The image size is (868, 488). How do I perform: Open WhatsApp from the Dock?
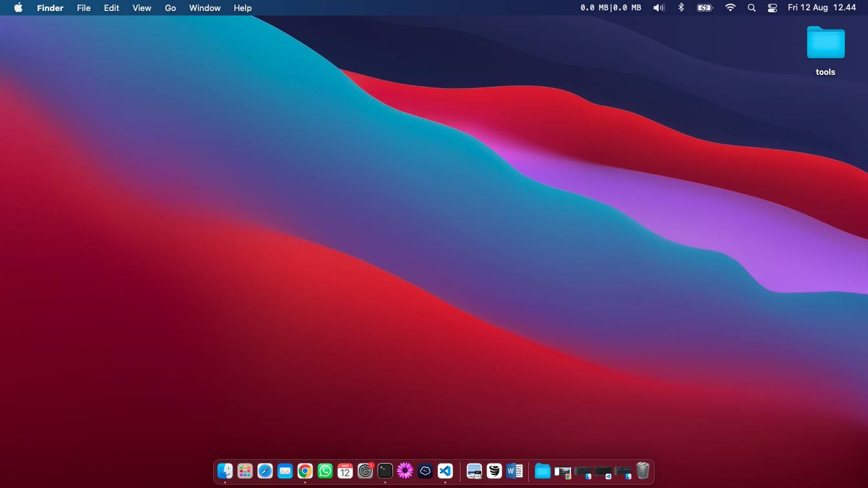click(325, 471)
